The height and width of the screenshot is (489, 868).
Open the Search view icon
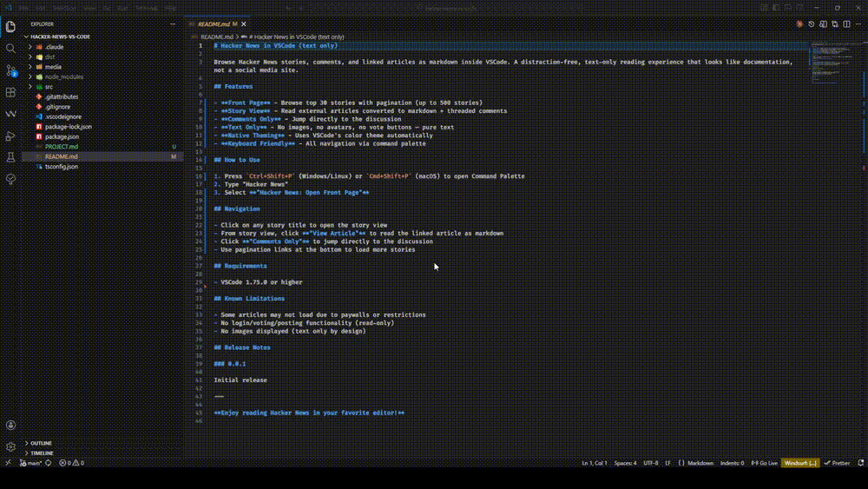pyautogui.click(x=10, y=49)
